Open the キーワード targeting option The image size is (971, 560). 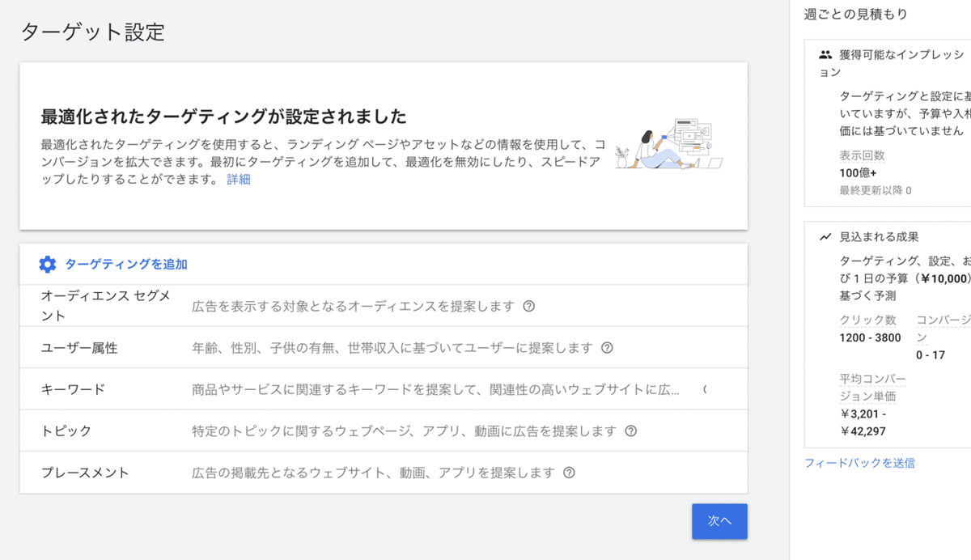click(73, 389)
